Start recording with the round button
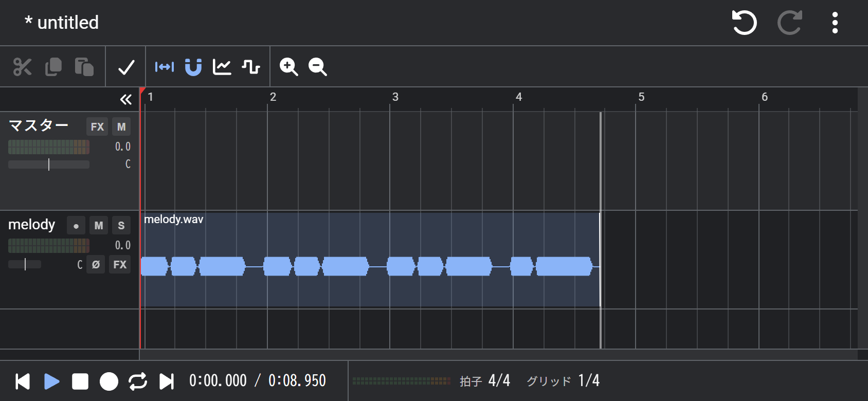 pyautogui.click(x=109, y=381)
